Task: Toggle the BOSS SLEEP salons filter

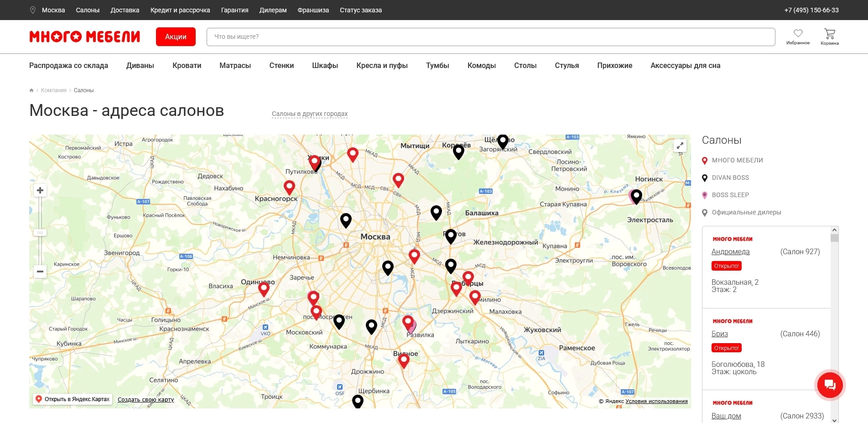Action: tap(730, 195)
